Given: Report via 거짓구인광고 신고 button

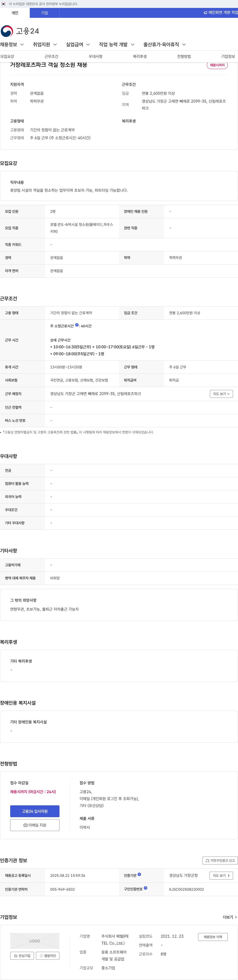Looking at the screenshot, I should tap(220, 860).
